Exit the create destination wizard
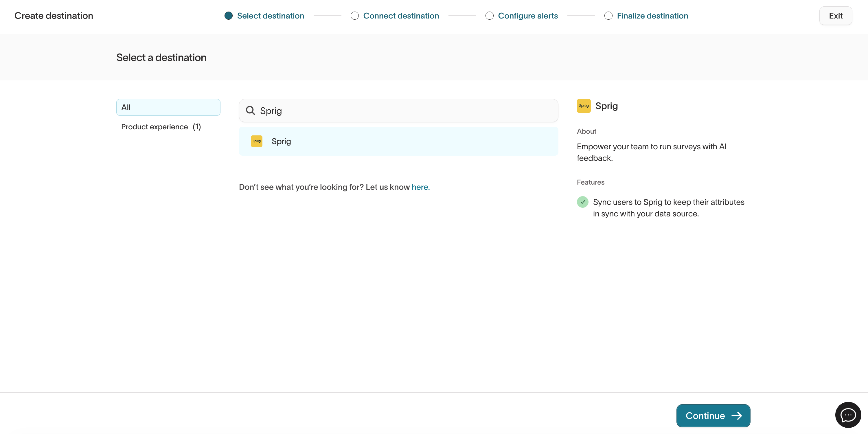 click(836, 16)
